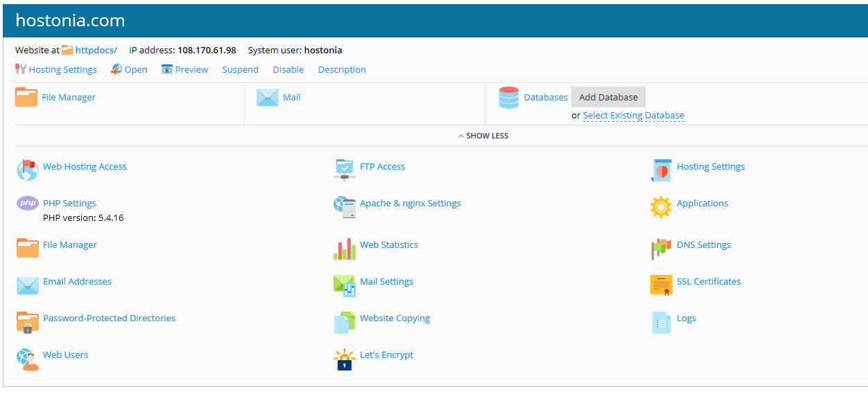868x394 pixels.
Task: Click the Databases cylinder icon
Action: click(x=509, y=98)
